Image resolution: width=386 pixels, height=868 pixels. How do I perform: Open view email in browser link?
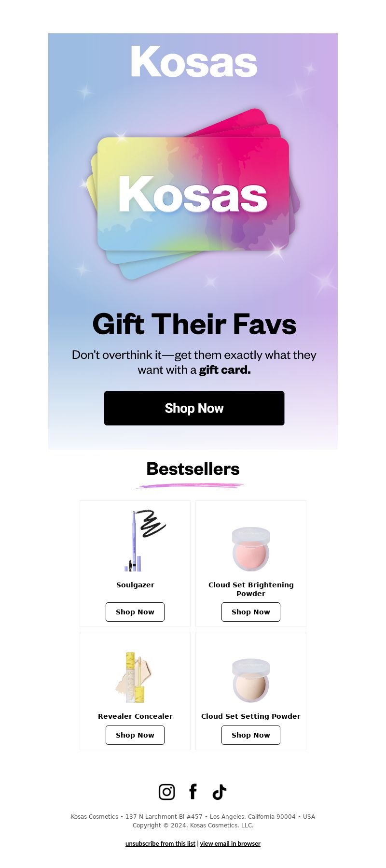[230, 843]
